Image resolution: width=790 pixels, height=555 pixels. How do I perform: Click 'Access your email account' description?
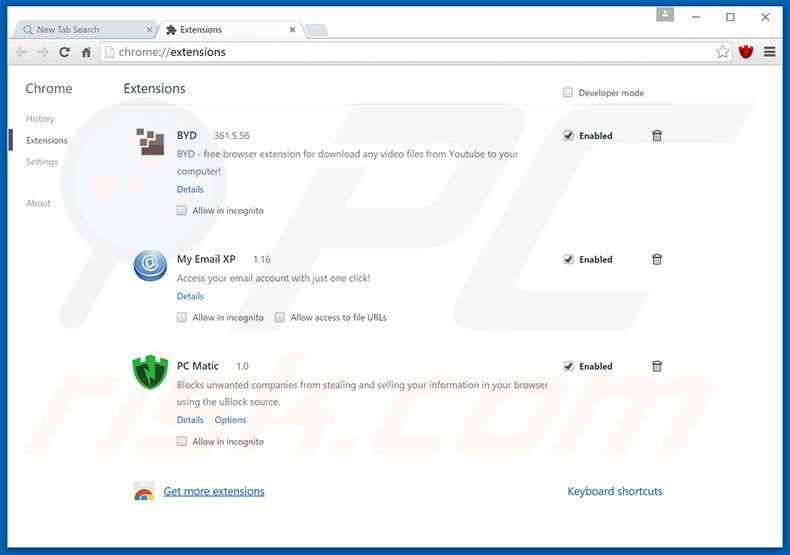273,278
